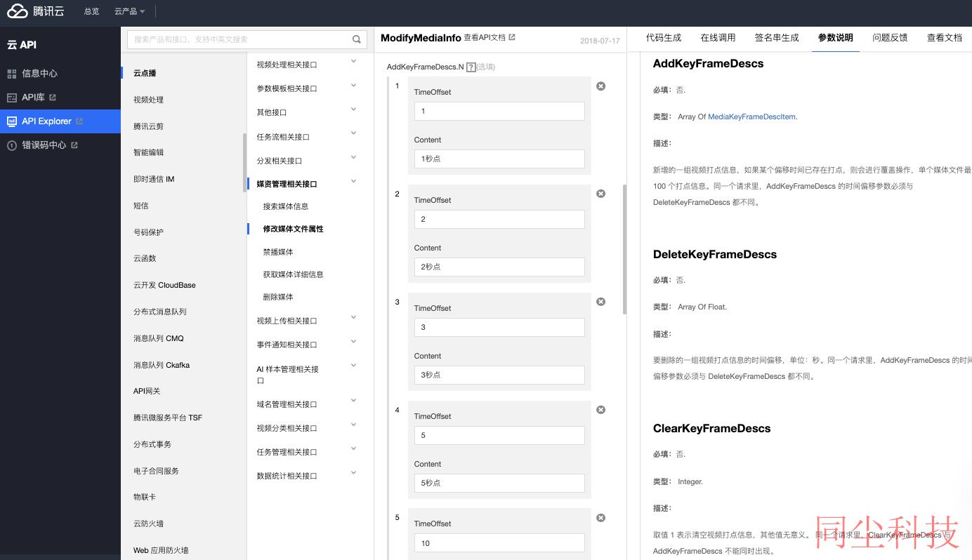
Task: Select API网关 product
Action: click(147, 391)
